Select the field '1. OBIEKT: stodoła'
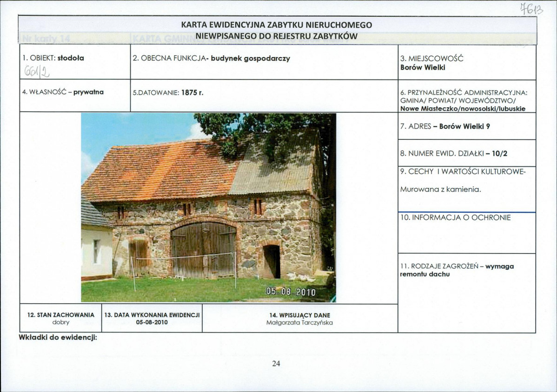Viewport: 557px width, 392px height. (53, 58)
